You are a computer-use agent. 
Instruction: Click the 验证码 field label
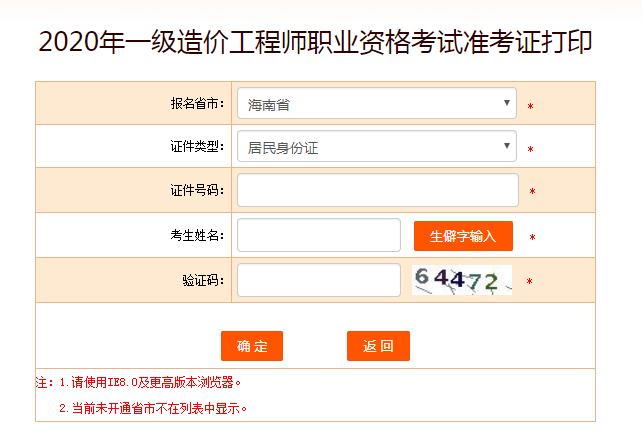point(204,280)
